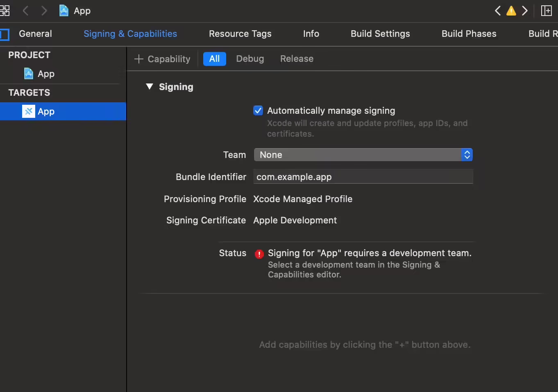Open the General tab

(x=35, y=34)
